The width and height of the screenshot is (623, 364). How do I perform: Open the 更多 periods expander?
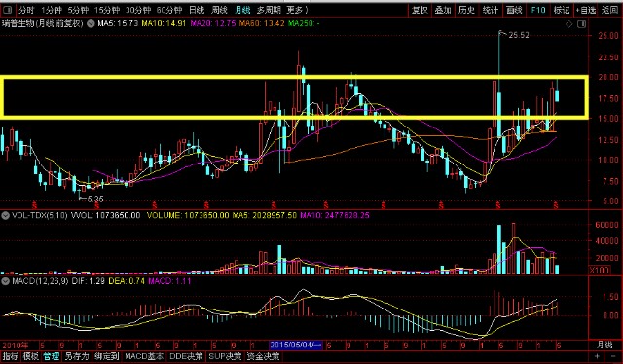tap(297, 10)
